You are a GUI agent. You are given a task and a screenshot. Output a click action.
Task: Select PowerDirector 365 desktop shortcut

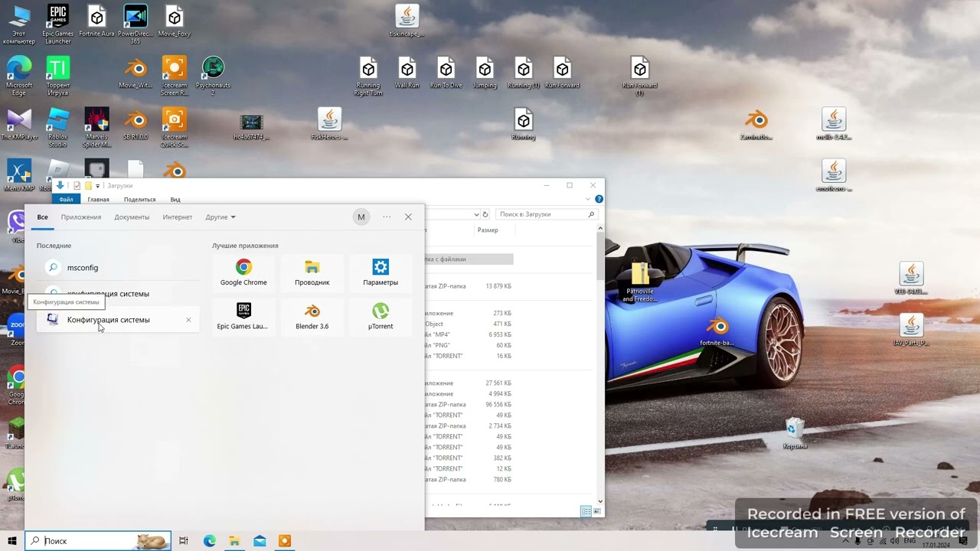[136, 24]
